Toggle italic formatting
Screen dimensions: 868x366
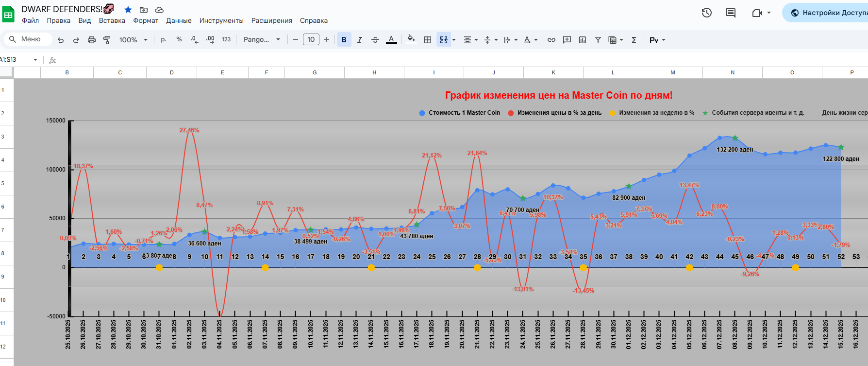360,40
